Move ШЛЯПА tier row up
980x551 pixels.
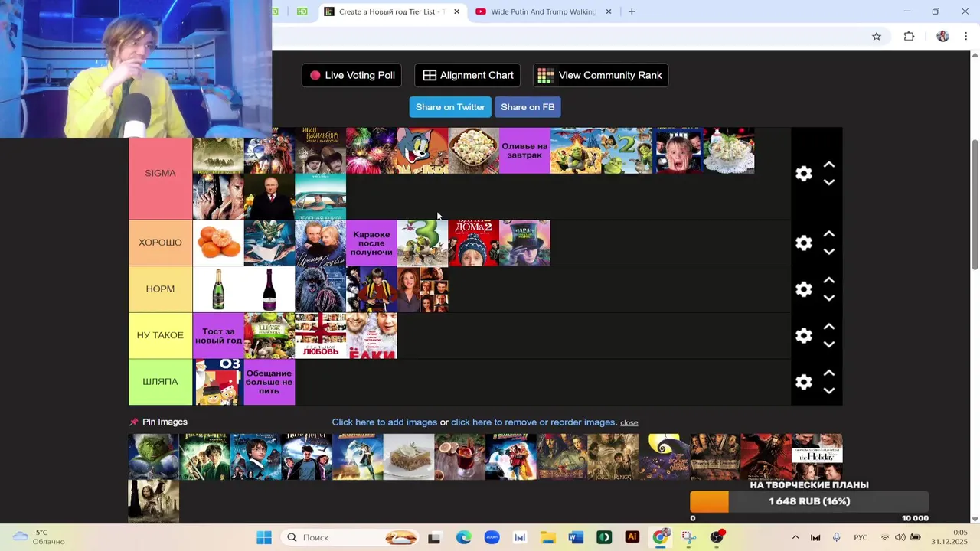pyautogui.click(x=828, y=373)
